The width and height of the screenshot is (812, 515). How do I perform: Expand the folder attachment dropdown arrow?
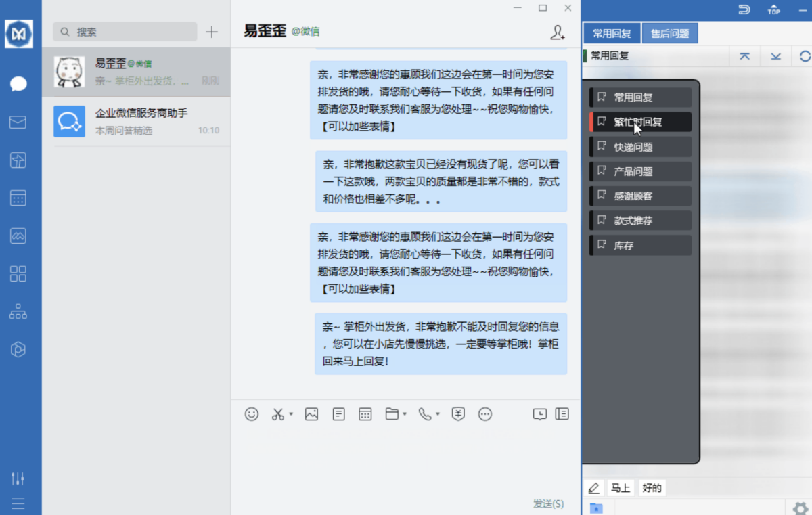click(x=403, y=413)
